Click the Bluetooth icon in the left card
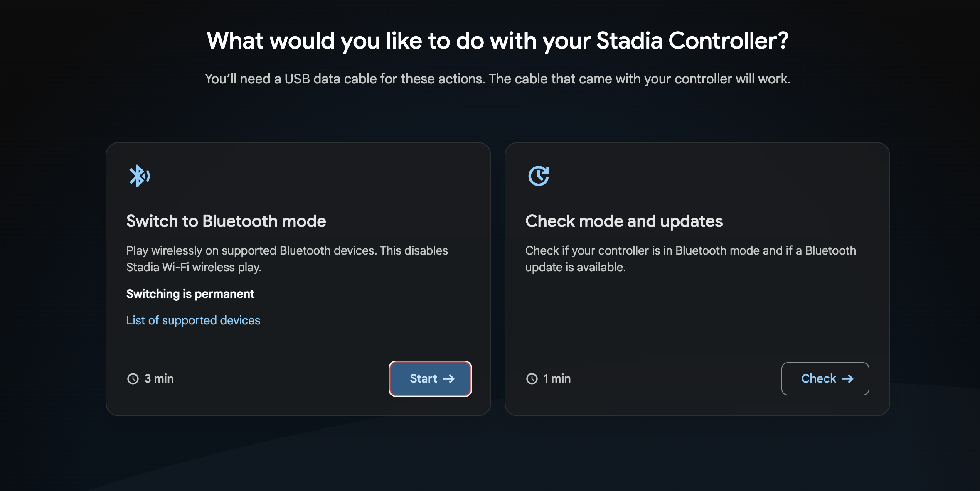The height and width of the screenshot is (491, 980). (139, 176)
